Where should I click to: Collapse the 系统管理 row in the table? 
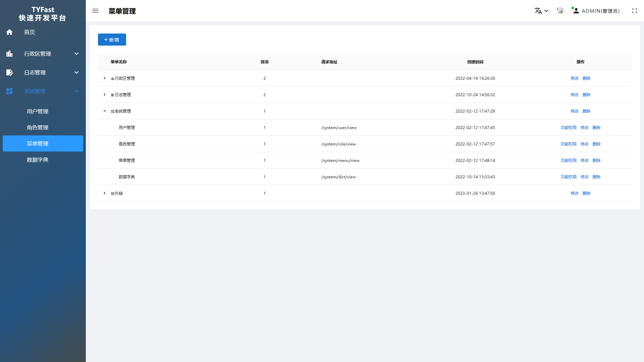point(105,111)
